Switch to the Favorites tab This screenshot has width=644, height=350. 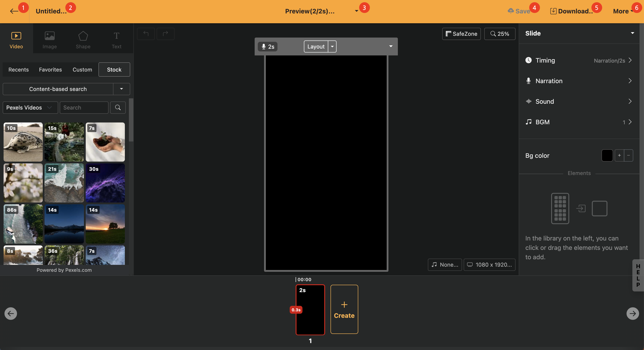50,70
